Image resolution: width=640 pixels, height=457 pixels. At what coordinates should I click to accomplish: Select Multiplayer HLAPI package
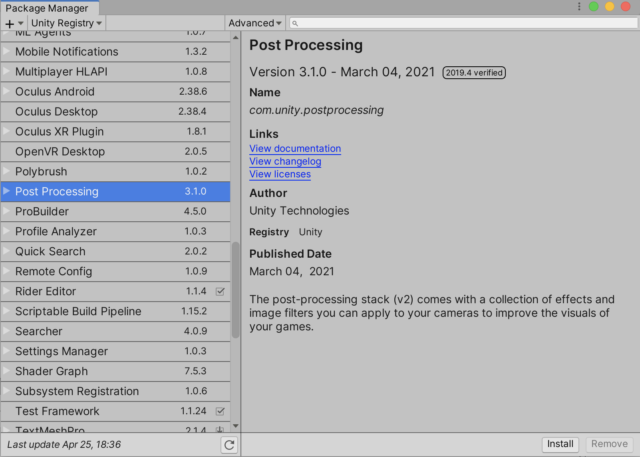[116, 71]
